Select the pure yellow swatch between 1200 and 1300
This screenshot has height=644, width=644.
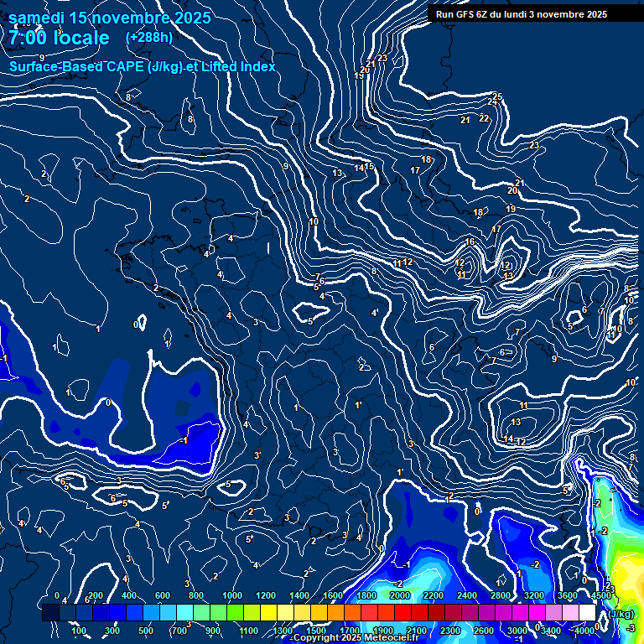point(268,612)
